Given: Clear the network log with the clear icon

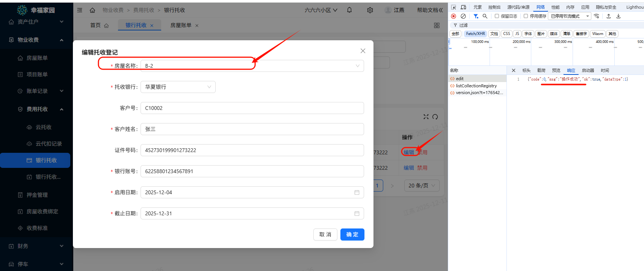Looking at the screenshot, I should coord(463,16).
